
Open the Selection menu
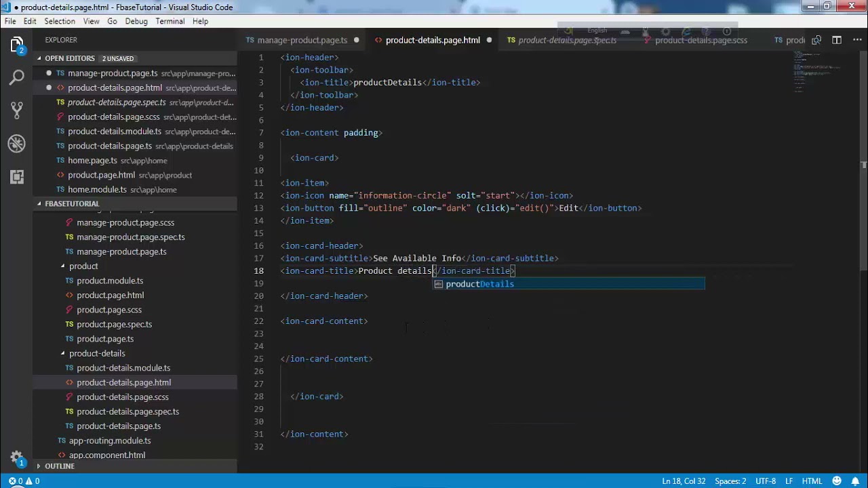point(60,21)
